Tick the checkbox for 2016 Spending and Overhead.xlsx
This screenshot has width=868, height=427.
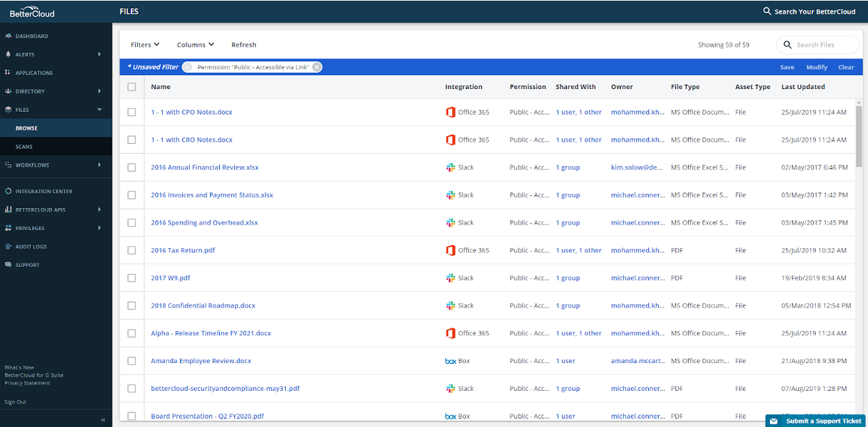coord(131,223)
